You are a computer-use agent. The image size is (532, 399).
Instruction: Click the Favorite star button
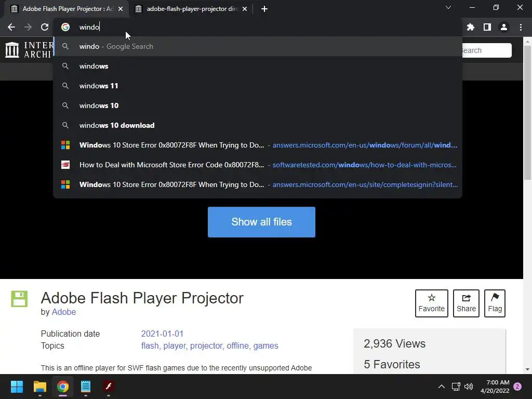click(432, 303)
